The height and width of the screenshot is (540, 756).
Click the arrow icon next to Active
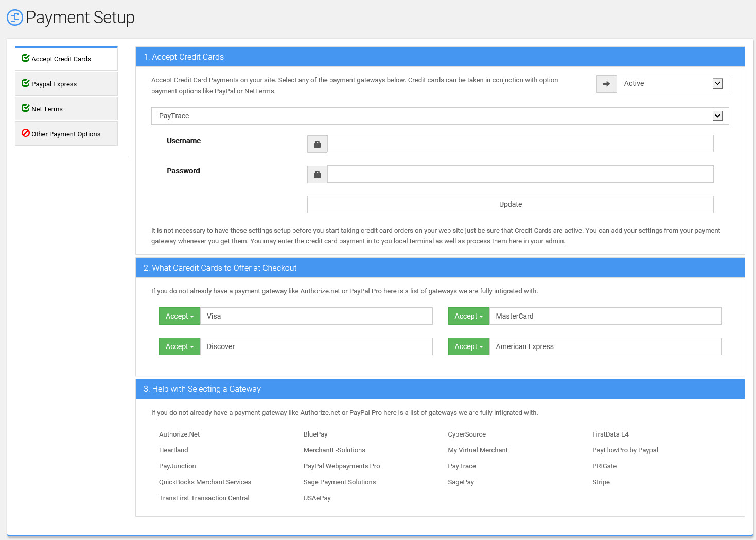click(606, 84)
